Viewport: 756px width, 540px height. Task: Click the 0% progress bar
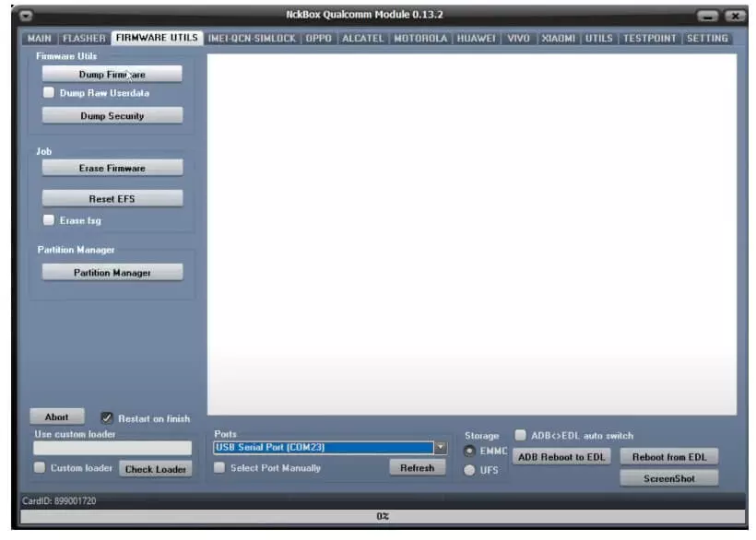pos(383,516)
